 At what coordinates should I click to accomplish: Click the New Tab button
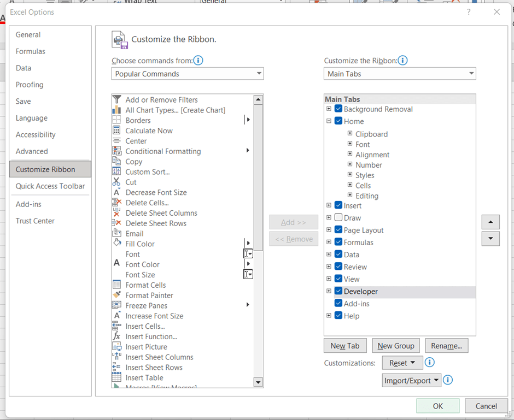tap(345, 346)
